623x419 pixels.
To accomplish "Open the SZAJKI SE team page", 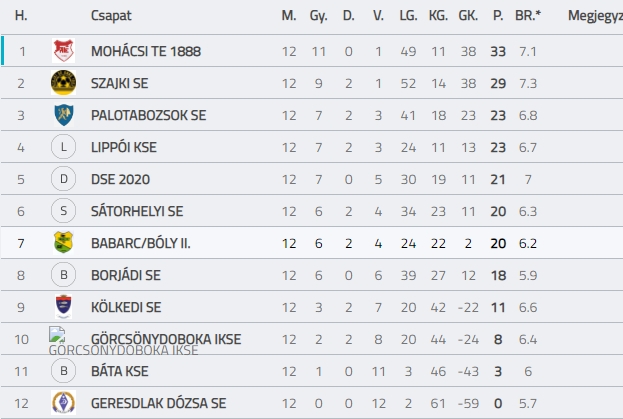I will coord(120,83).
